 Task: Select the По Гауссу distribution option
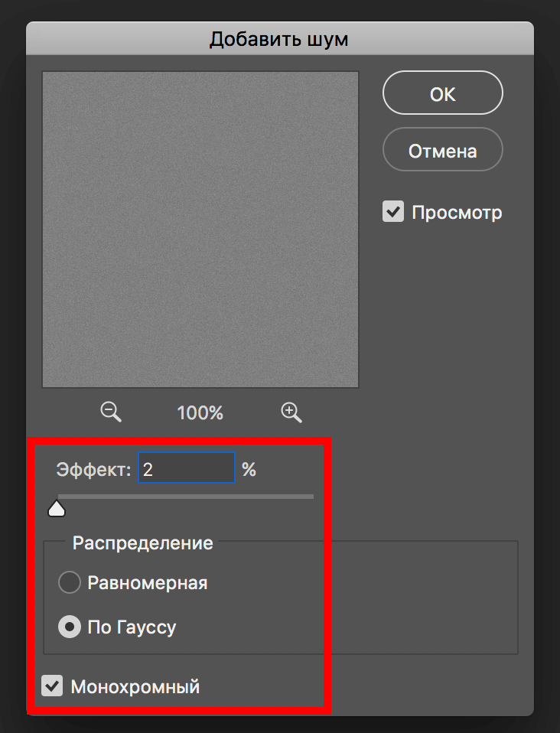[69, 627]
